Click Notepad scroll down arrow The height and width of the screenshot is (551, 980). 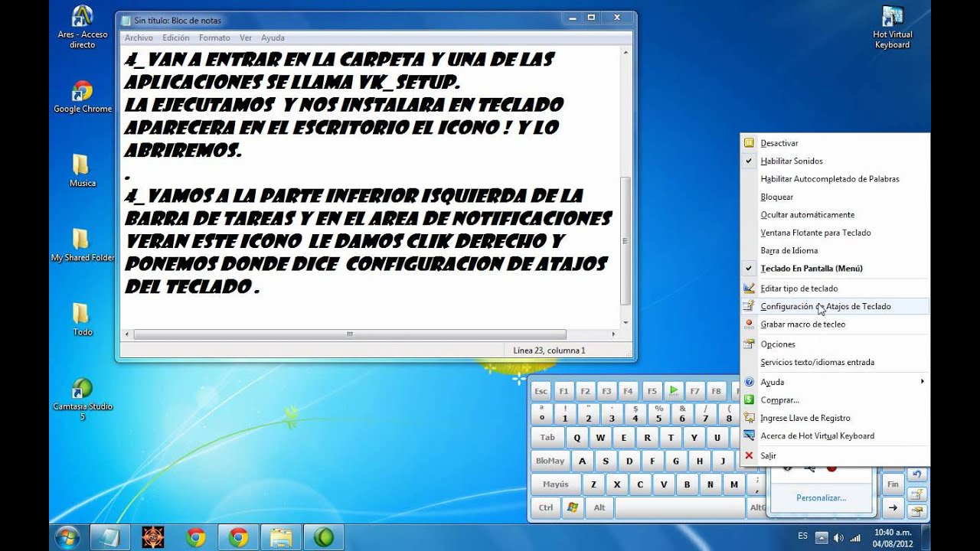pos(626,322)
